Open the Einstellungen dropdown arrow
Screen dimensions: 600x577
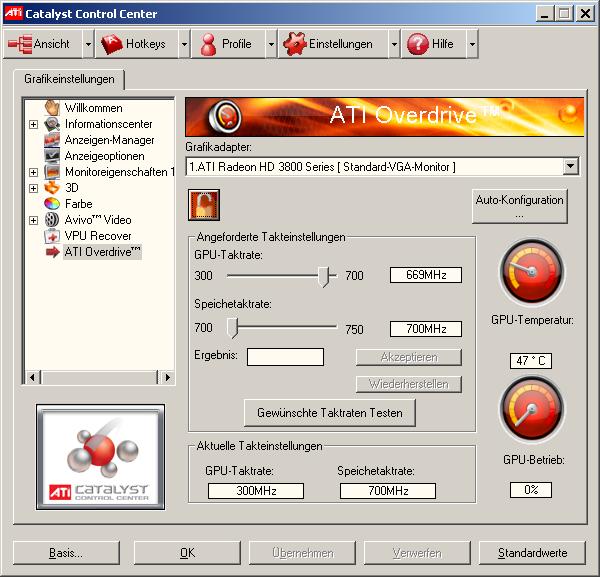point(394,44)
